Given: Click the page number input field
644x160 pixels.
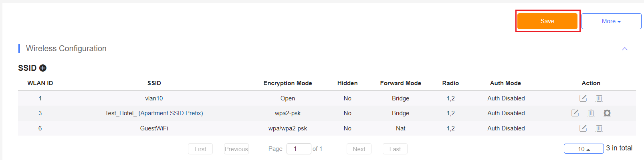Looking at the screenshot, I should coord(299,149).
